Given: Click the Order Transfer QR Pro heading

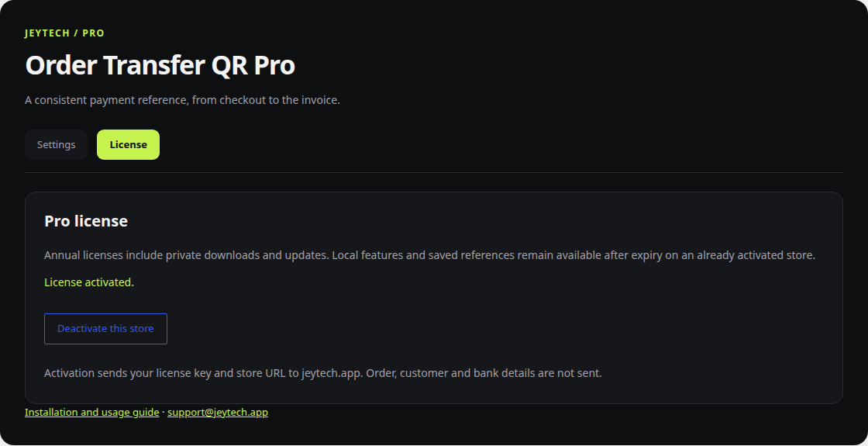Looking at the screenshot, I should tap(160, 65).
